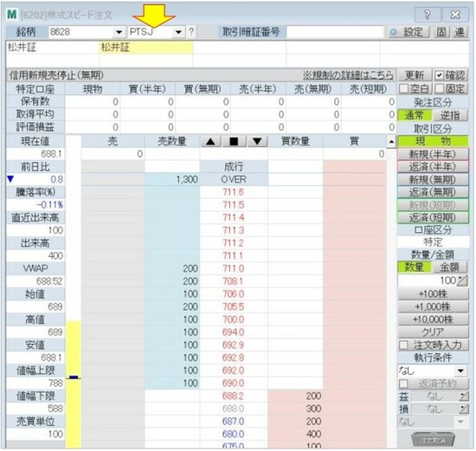
Task: Add 10,000 shares with +10,000株 button
Action: point(433,319)
